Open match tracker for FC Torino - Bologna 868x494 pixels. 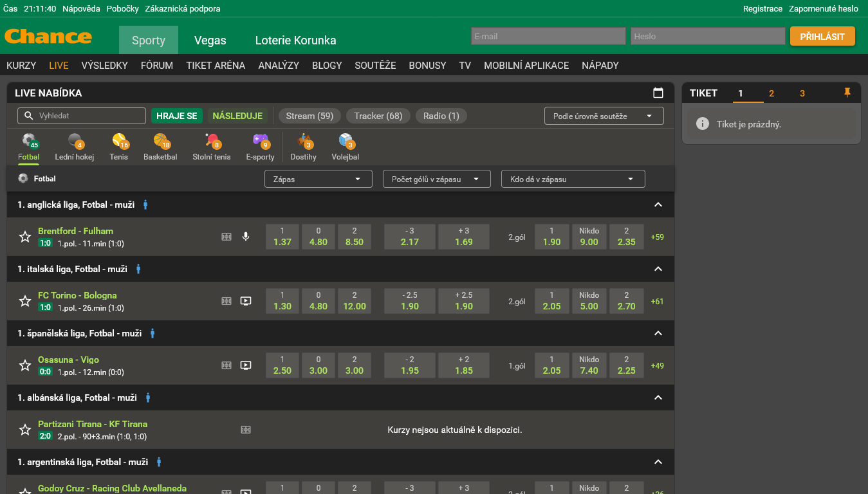click(226, 301)
